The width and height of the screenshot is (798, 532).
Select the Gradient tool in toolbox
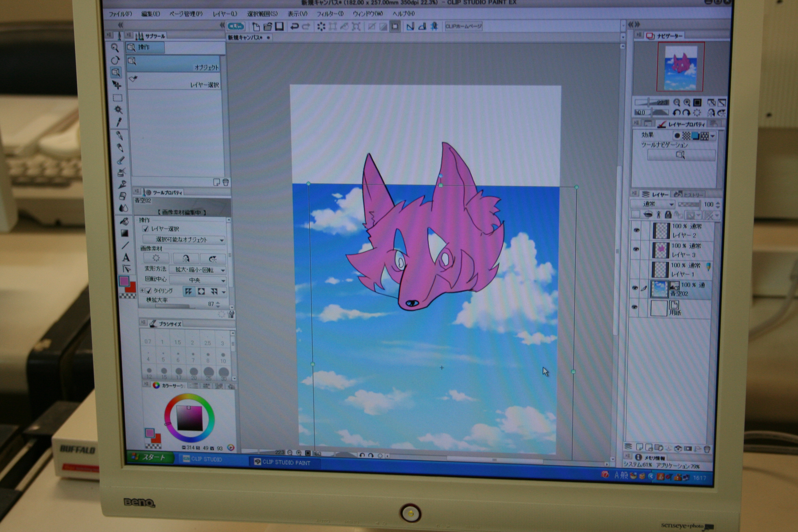[125, 233]
